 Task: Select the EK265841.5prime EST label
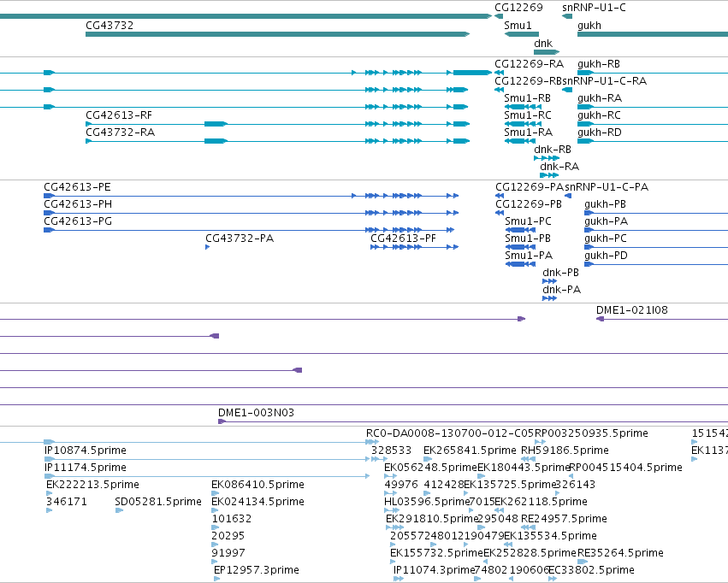pyautogui.click(x=470, y=450)
